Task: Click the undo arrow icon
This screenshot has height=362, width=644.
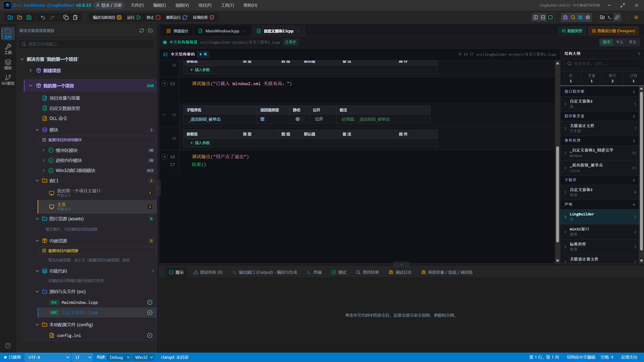Action: pos(43,17)
